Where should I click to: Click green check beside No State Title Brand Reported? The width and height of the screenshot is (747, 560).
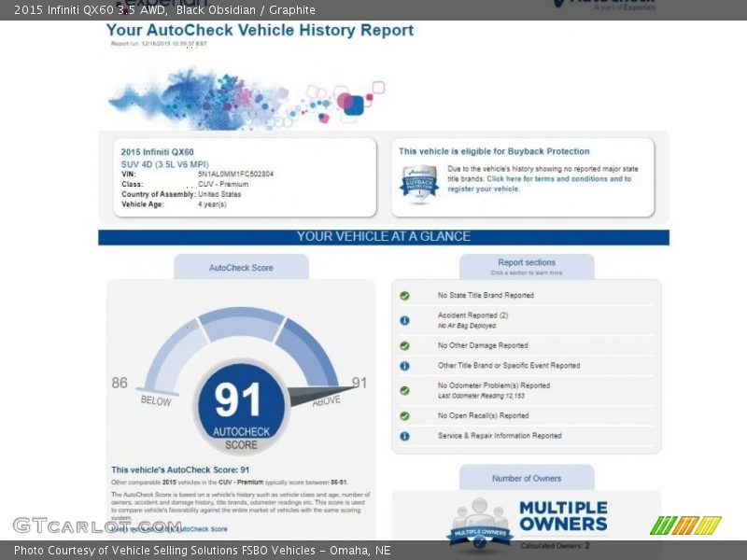404,296
